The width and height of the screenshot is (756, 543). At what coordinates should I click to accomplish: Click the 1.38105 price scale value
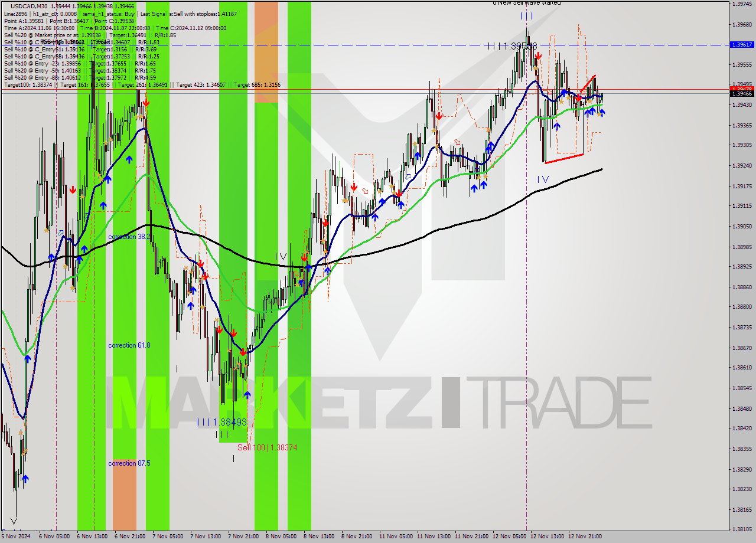pyautogui.click(x=742, y=529)
